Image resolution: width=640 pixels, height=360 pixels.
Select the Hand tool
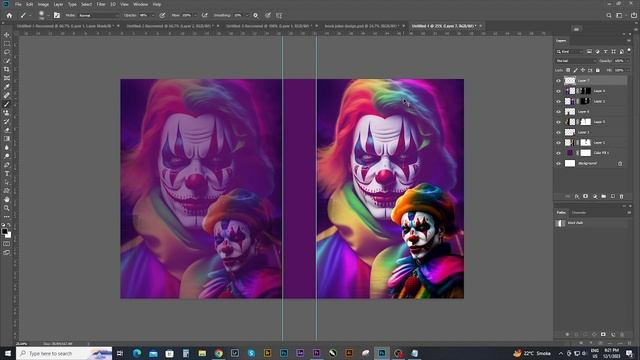[x=7, y=200]
